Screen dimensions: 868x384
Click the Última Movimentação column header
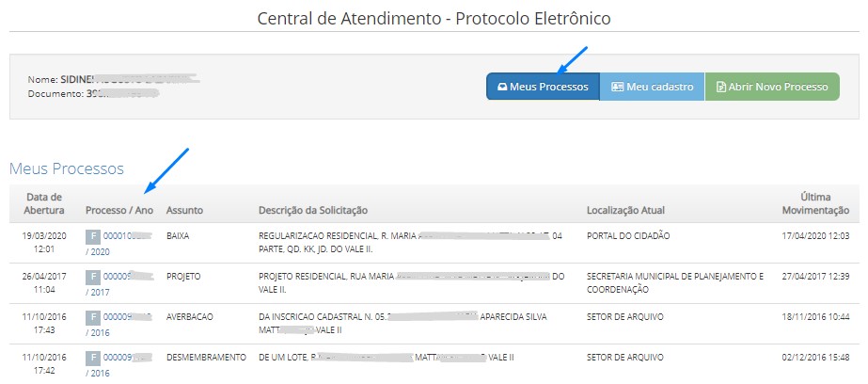pos(814,203)
